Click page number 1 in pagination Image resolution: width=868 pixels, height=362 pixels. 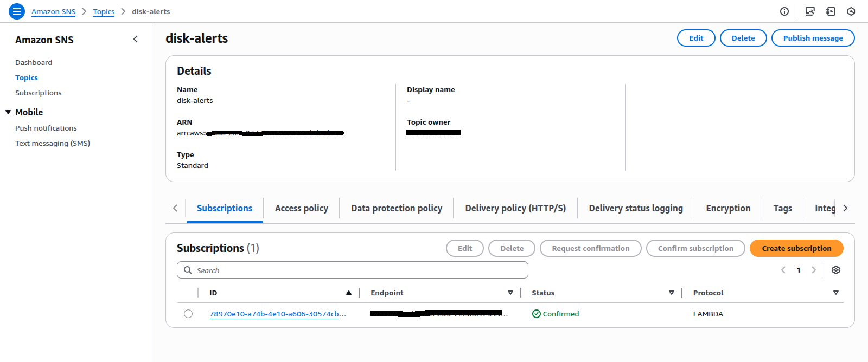coord(799,270)
